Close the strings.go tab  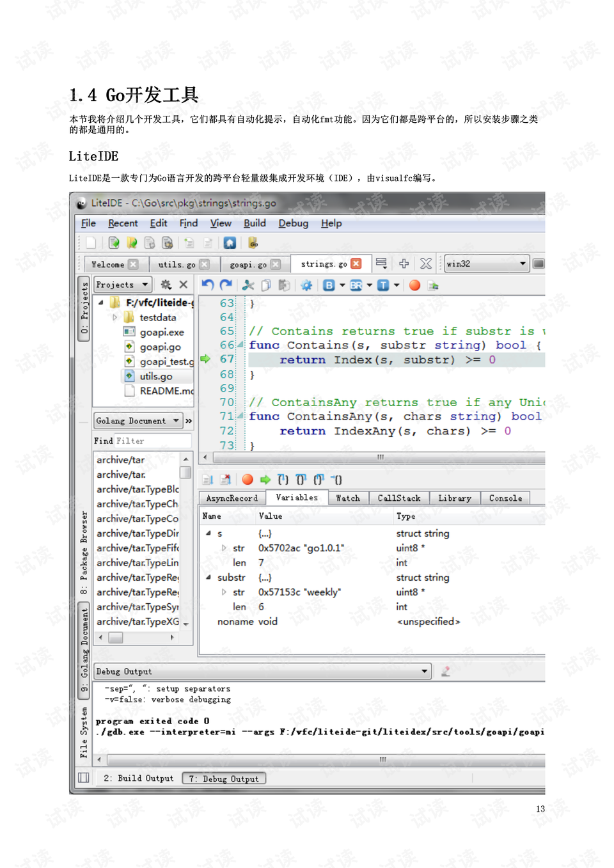click(x=356, y=263)
